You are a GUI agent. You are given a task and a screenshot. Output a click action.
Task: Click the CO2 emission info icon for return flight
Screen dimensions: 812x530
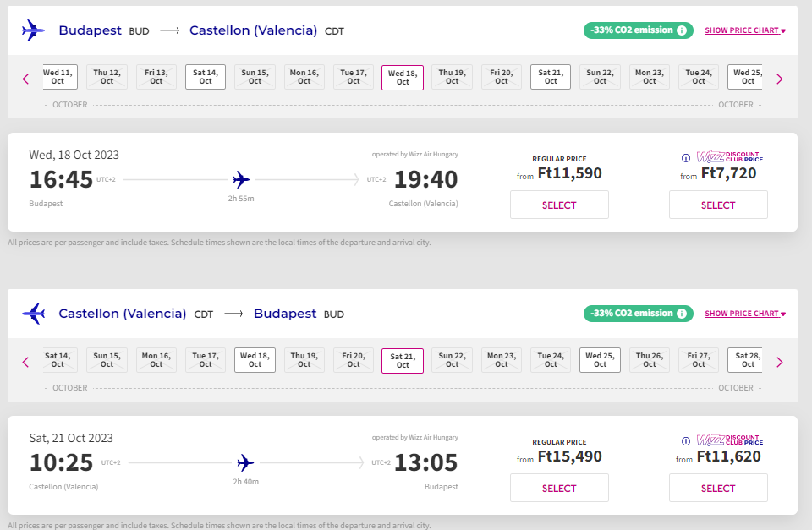coord(681,314)
